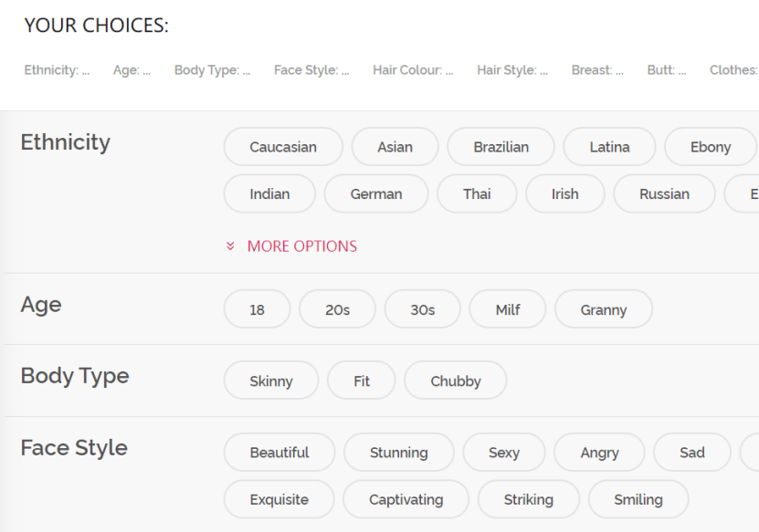Screen dimensions: 759x532
Task: Select the 20s age option
Action: (x=337, y=309)
